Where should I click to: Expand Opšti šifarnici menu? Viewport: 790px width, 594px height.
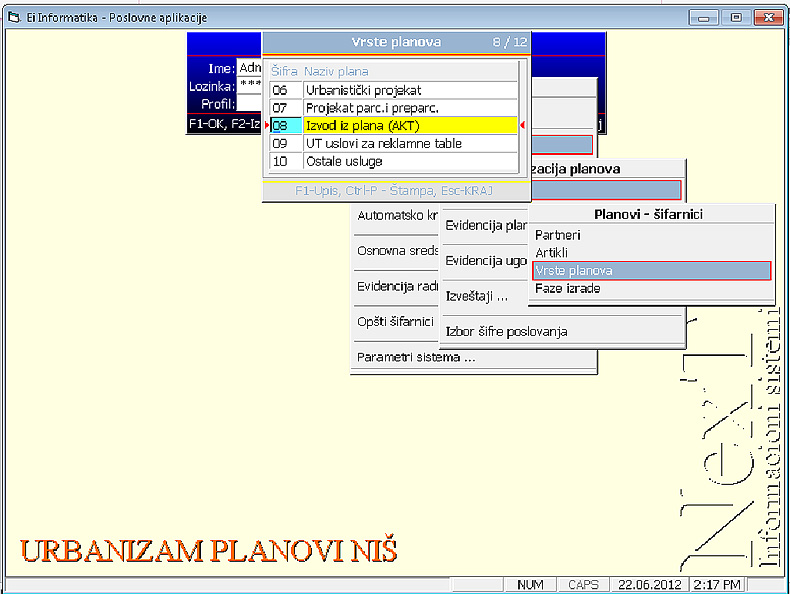tap(395, 321)
